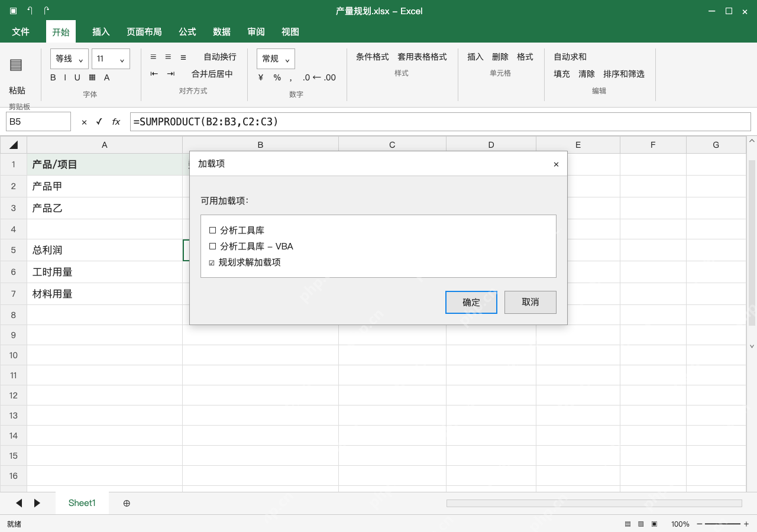The width and height of the screenshot is (757, 532).
Task: Click the horizontal scrollbar at the bottom
Action: tap(594, 503)
